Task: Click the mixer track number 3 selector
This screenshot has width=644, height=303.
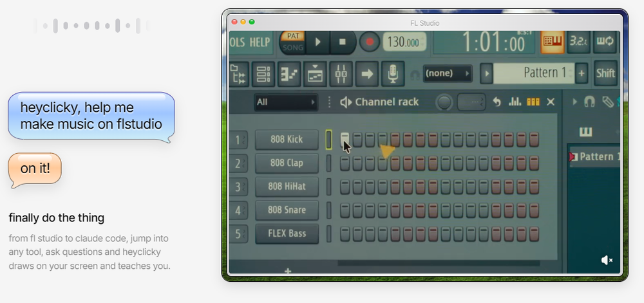Action: tap(239, 187)
